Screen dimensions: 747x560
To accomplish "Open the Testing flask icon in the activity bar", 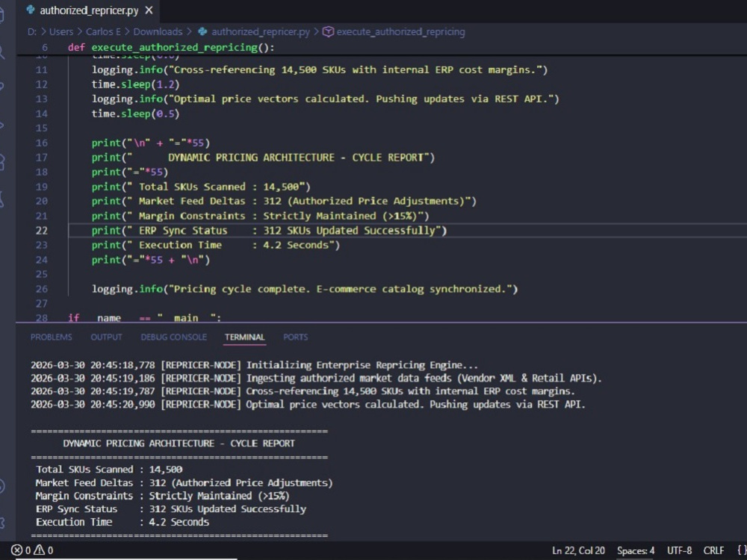I will [2, 199].
